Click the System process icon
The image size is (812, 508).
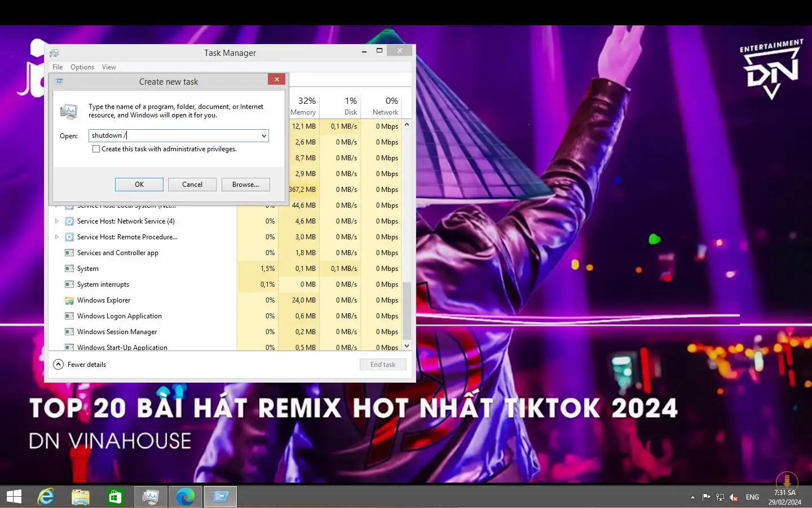pyautogui.click(x=69, y=269)
